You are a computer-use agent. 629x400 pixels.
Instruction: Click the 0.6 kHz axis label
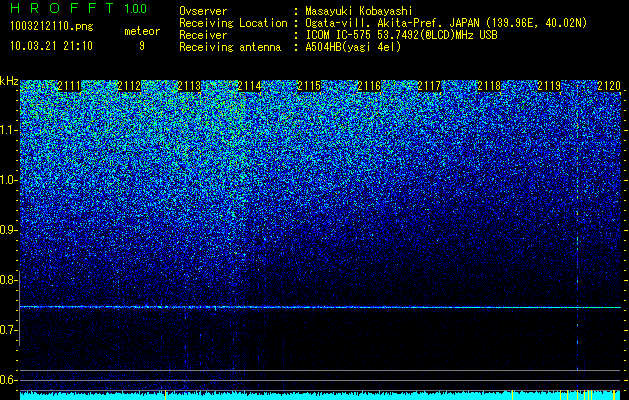coord(7,380)
